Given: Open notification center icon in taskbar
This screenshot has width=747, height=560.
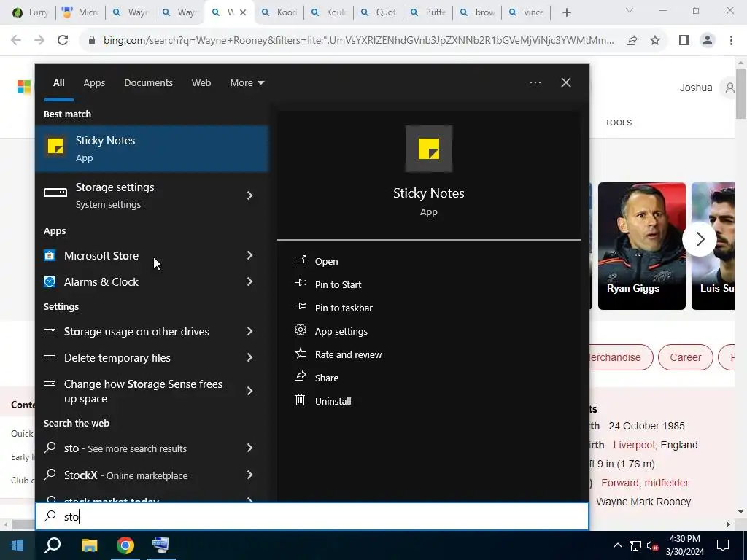Looking at the screenshot, I should coord(723,545).
